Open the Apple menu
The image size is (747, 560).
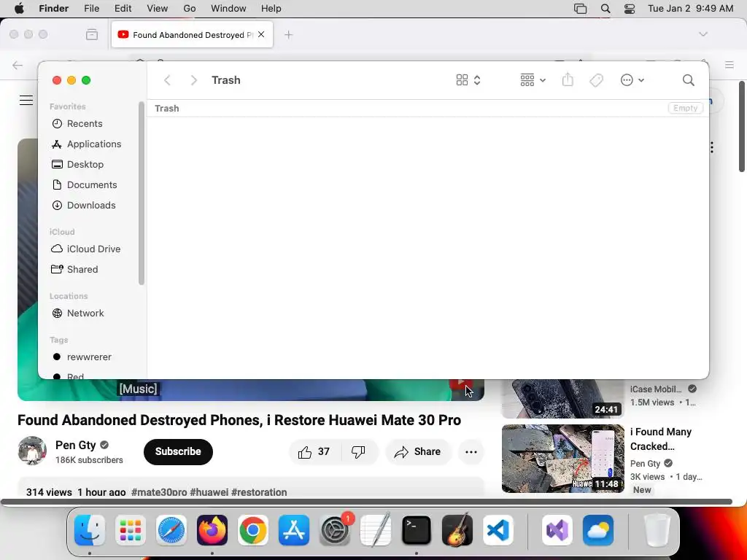pyautogui.click(x=19, y=9)
